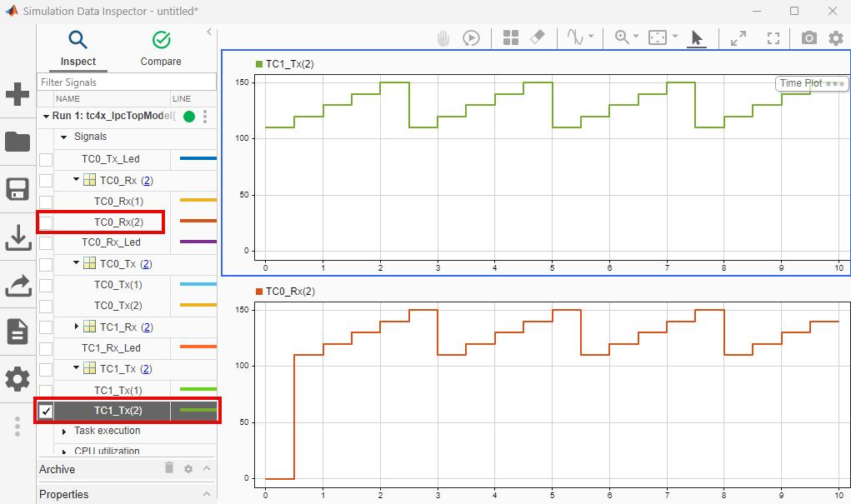851x504 pixels.
Task: Collapse the Signals group arrow
Action: click(63, 137)
